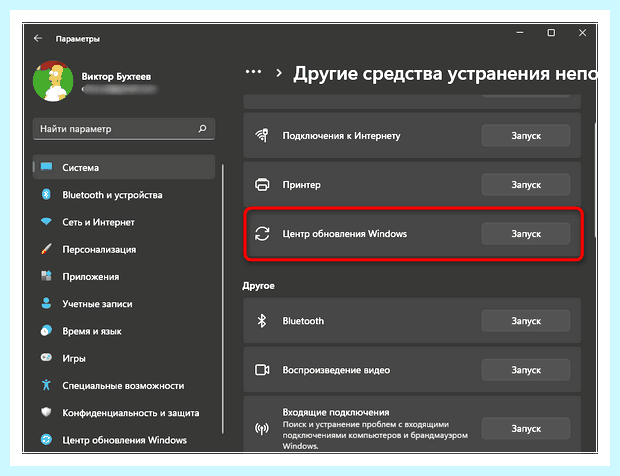Open Время и язык settings
This screenshot has height=476, width=620.
click(x=124, y=331)
